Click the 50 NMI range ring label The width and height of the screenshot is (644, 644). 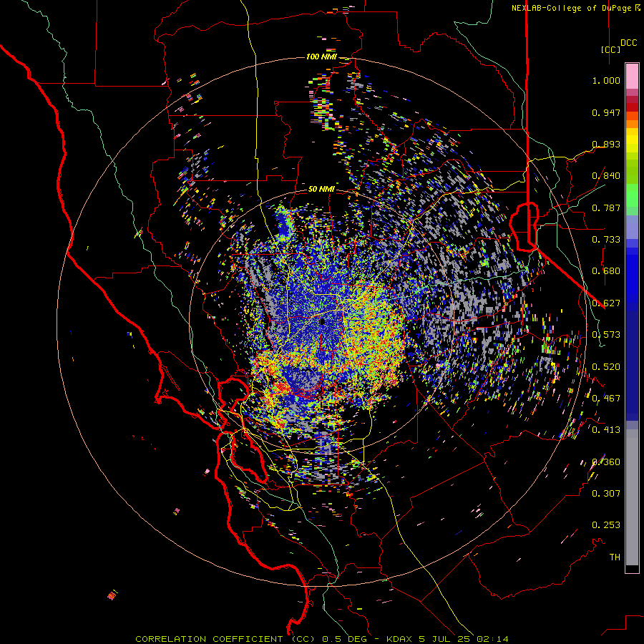tap(321, 190)
